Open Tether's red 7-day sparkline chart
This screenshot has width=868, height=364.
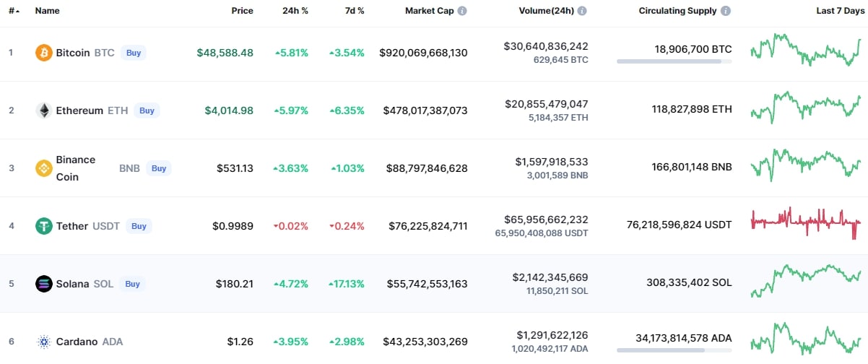(806, 223)
